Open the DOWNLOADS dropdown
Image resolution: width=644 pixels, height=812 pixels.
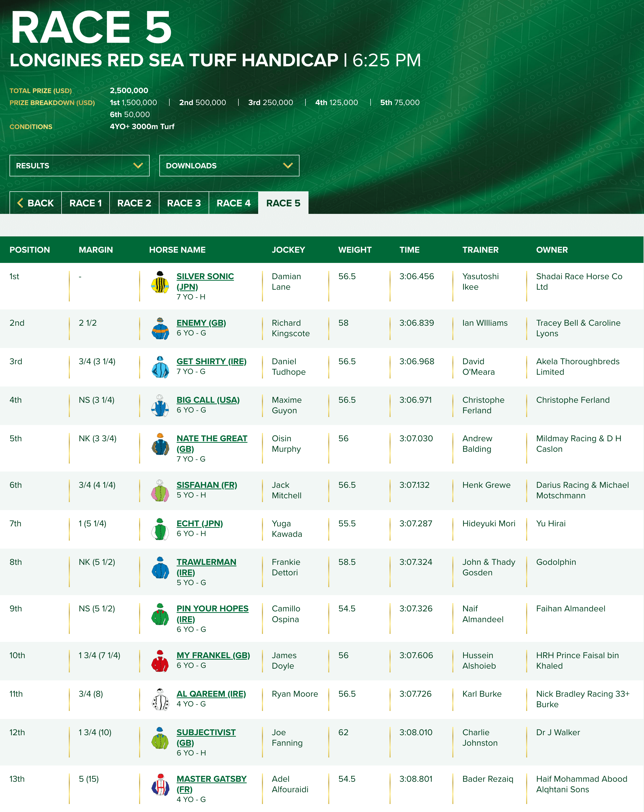point(229,166)
